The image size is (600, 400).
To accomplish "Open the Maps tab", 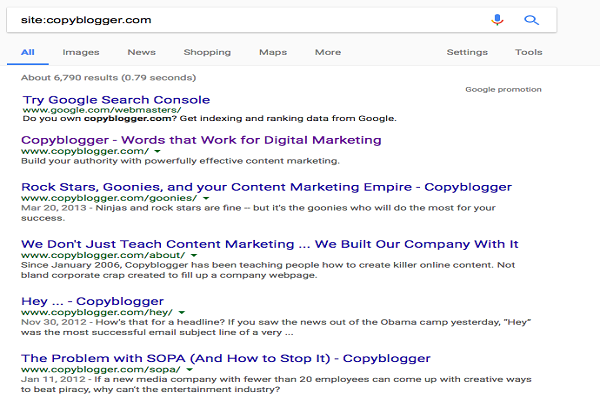I will (273, 52).
